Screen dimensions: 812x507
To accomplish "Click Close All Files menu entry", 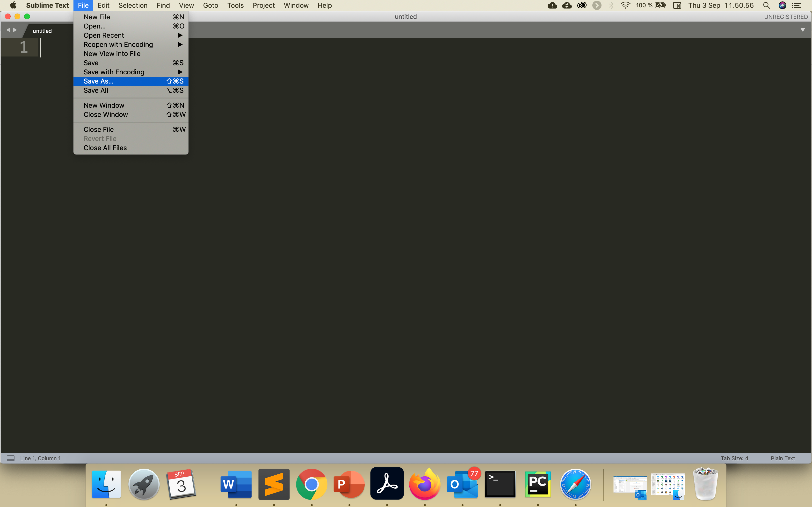I will [x=105, y=148].
